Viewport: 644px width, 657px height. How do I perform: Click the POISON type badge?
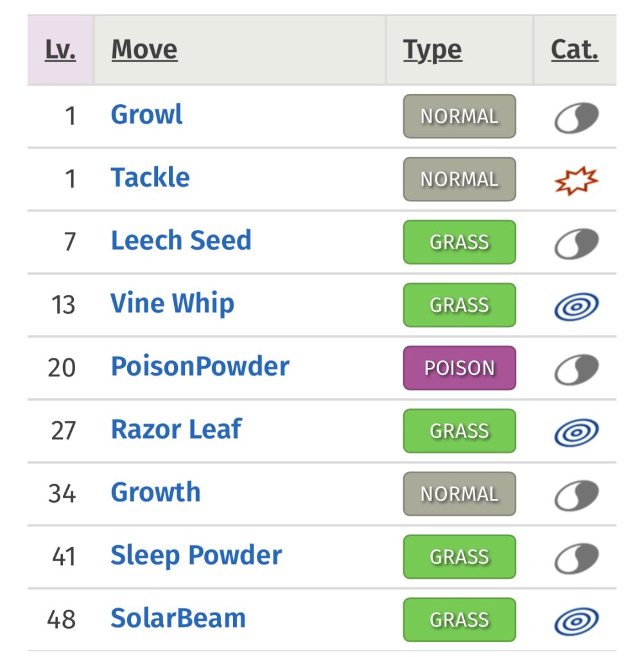tap(459, 368)
